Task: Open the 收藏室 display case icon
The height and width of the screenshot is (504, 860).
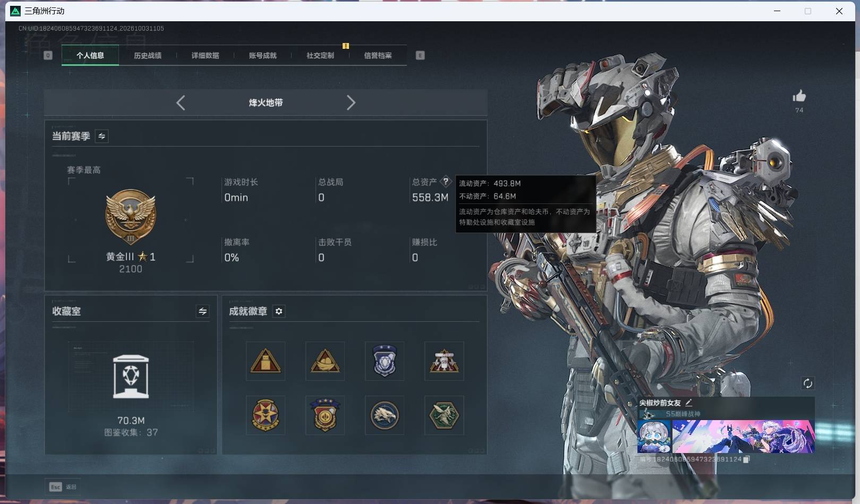Action: coord(131,377)
